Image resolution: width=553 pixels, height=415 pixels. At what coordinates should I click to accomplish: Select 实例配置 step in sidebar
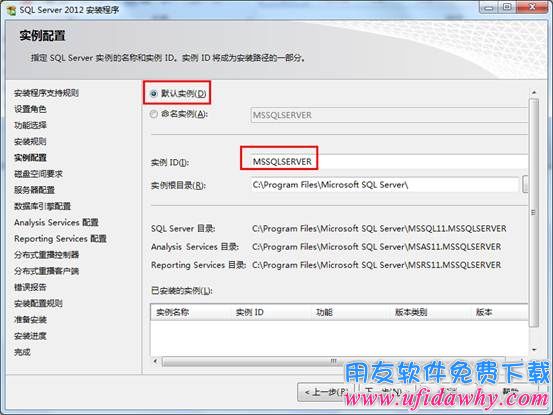point(30,158)
